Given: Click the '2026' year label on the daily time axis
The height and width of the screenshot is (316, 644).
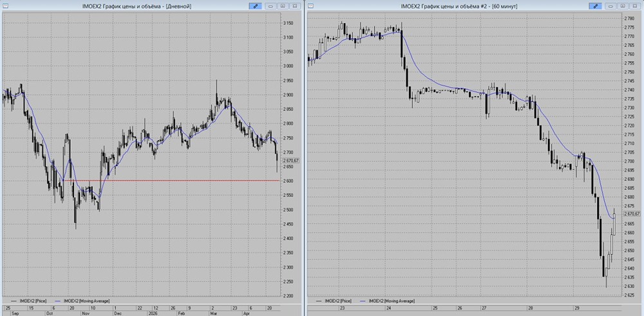Looking at the screenshot, I should pos(153,313).
